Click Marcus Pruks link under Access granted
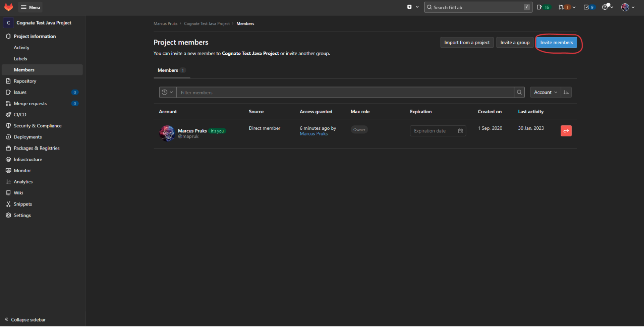This screenshot has width=644, height=327. click(313, 134)
